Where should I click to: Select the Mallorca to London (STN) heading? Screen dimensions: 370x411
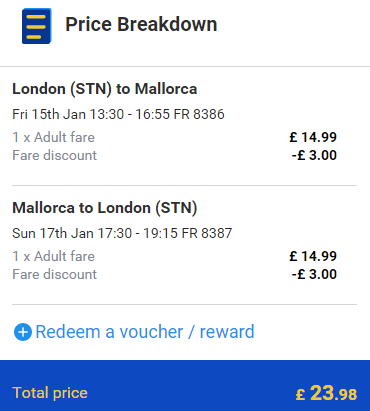(105, 208)
